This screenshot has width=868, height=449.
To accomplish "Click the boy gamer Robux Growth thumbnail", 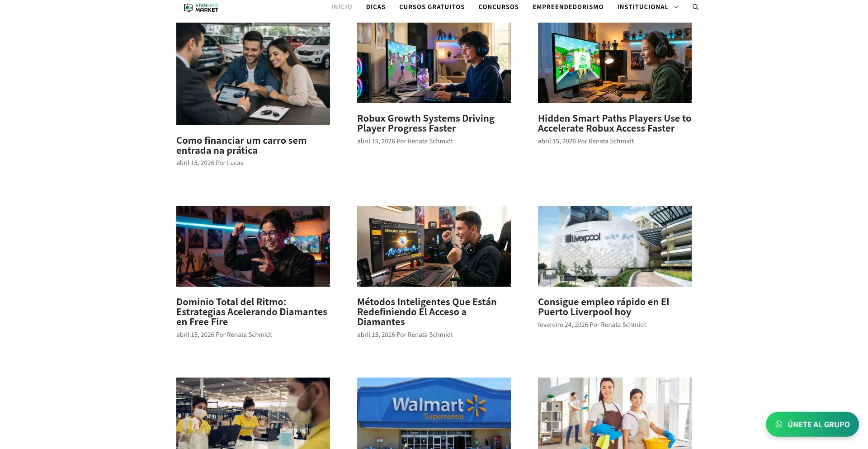I will [x=434, y=63].
